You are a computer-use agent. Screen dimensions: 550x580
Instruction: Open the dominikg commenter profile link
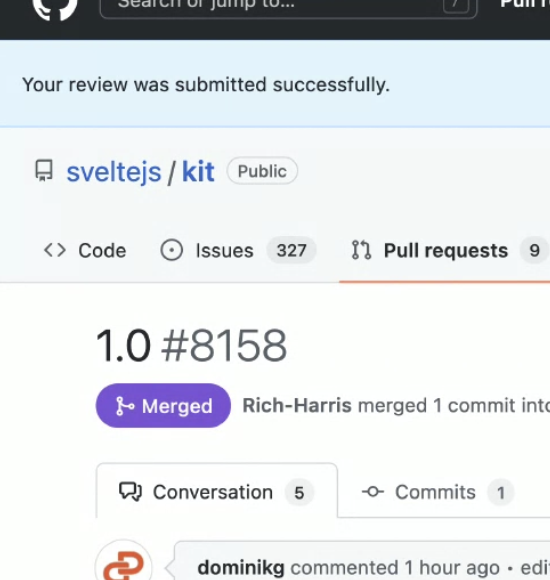pos(241,567)
